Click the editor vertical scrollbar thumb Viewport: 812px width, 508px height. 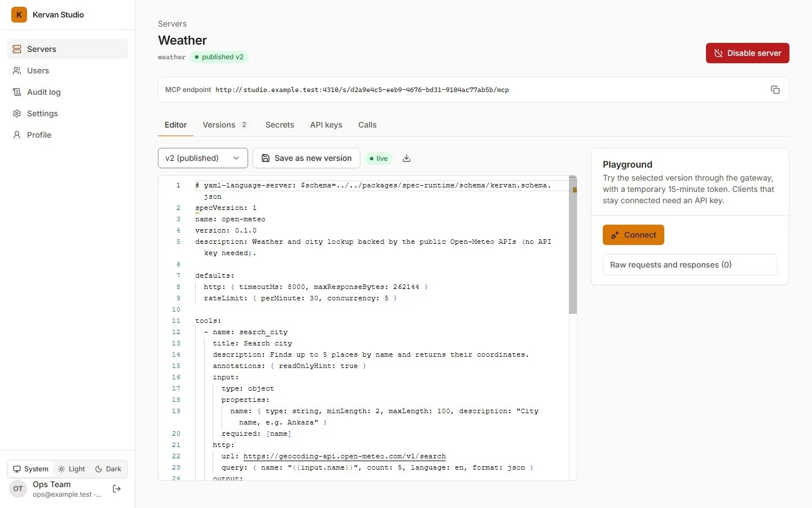click(x=573, y=246)
